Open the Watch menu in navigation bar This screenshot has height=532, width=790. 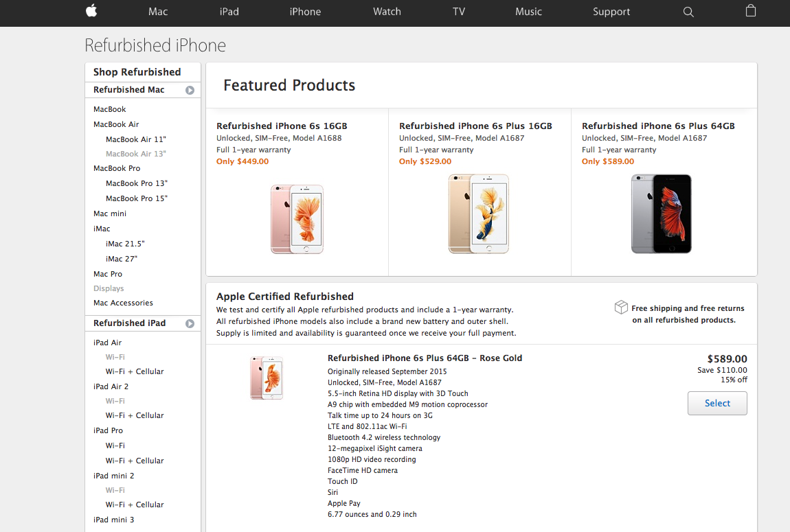click(387, 12)
